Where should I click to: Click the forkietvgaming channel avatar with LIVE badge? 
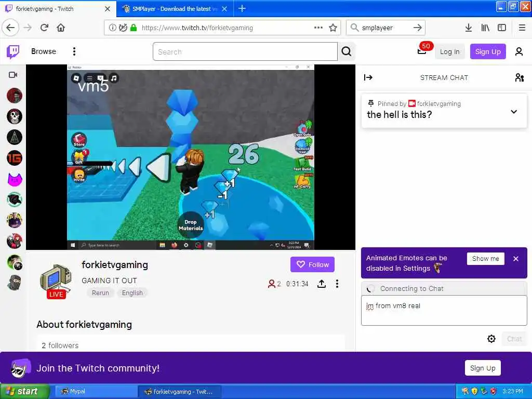56,281
